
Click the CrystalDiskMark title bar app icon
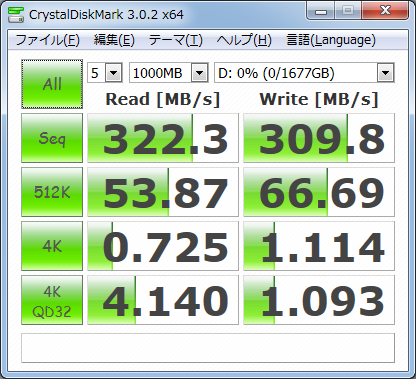pyautogui.click(x=16, y=14)
